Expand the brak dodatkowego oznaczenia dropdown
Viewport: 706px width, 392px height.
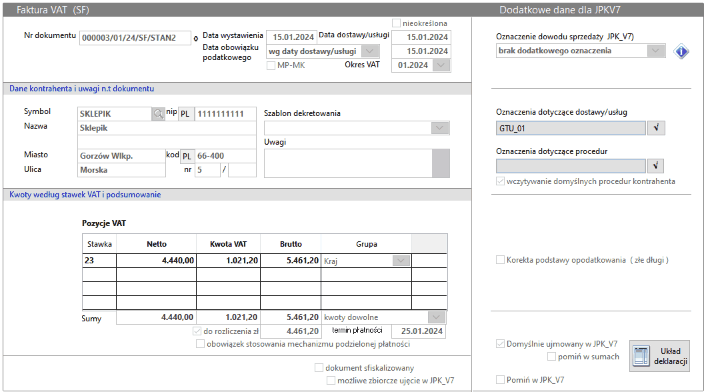[x=656, y=51]
